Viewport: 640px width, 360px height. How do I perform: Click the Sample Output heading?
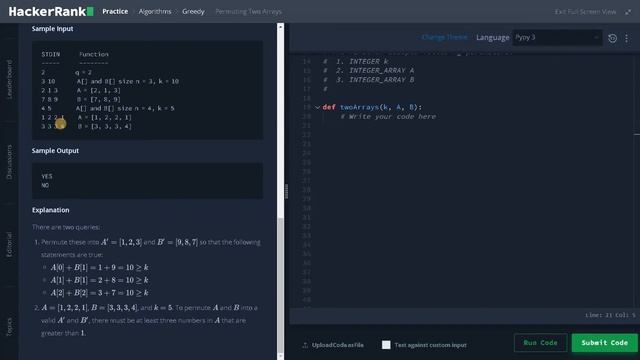(56, 151)
